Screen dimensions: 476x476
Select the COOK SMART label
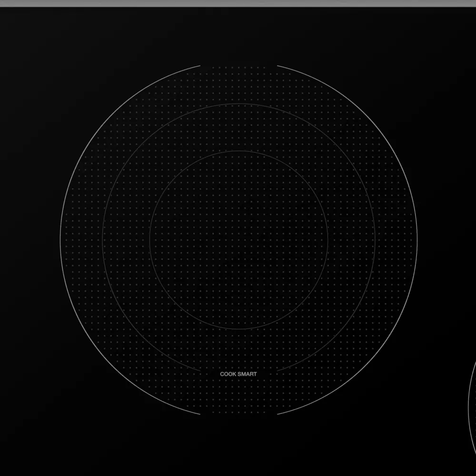238,374
